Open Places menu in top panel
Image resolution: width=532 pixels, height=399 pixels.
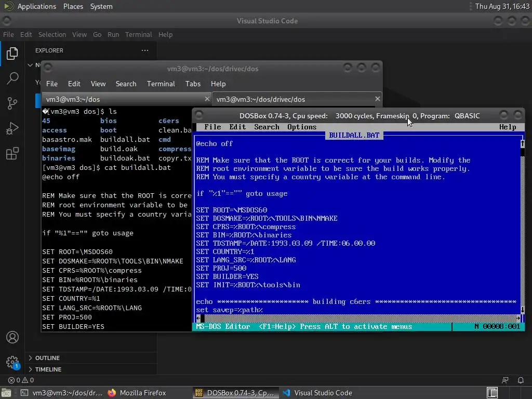point(73,6)
